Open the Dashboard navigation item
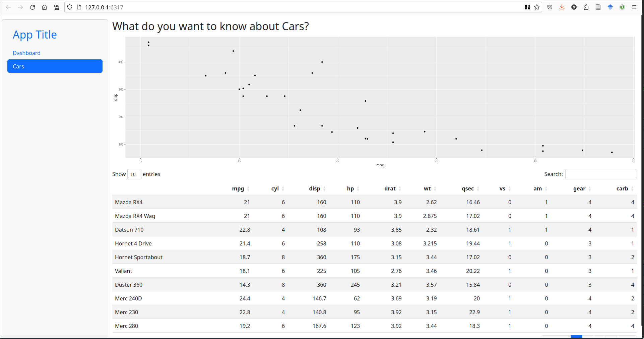Viewport: 644px width, 339px height. 26,53
